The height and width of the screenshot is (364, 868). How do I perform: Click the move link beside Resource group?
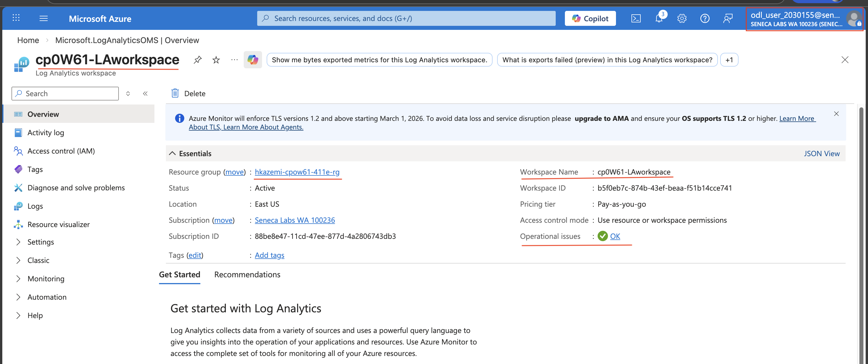click(234, 172)
